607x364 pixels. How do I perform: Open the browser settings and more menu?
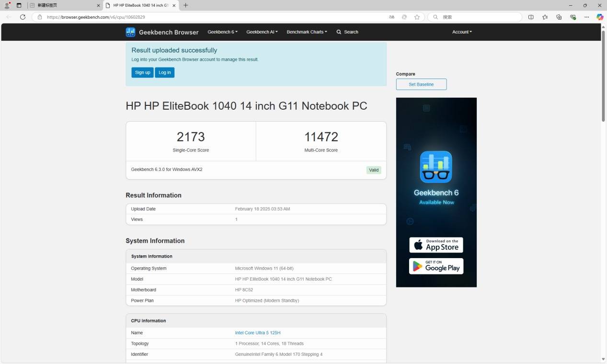tap(586, 17)
